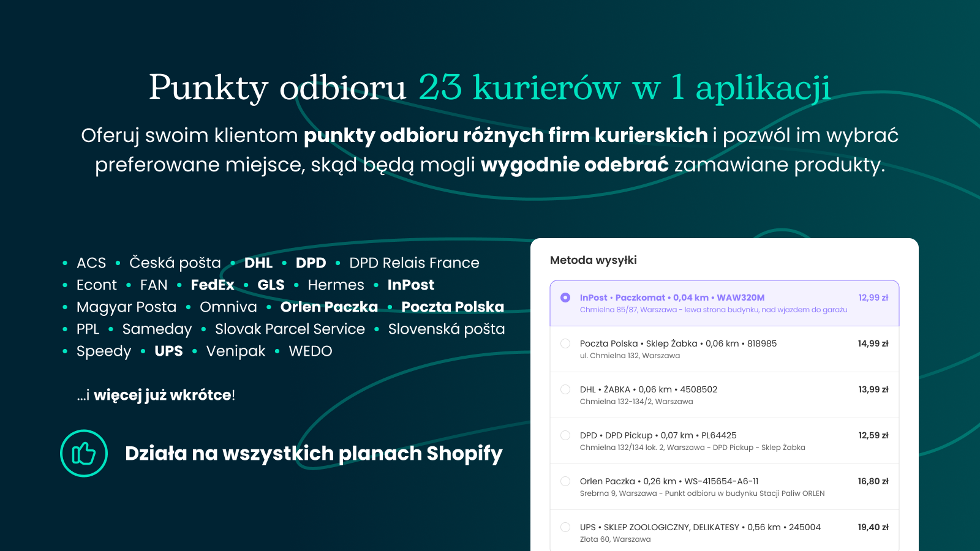This screenshot has height=551, width=980.
Task: Click '...i więcej już wkrótce!' text
Action: point(156,395)
